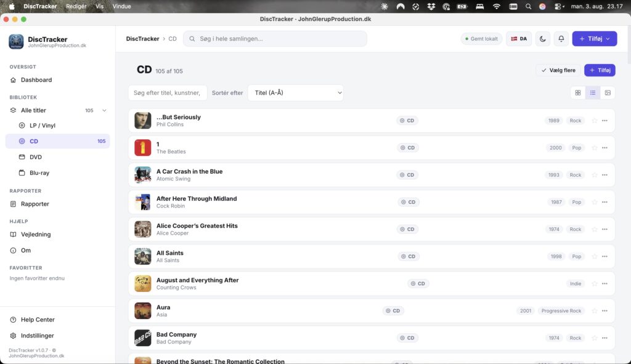
Task: Star the All Saints album
Action: click(595, 257)
